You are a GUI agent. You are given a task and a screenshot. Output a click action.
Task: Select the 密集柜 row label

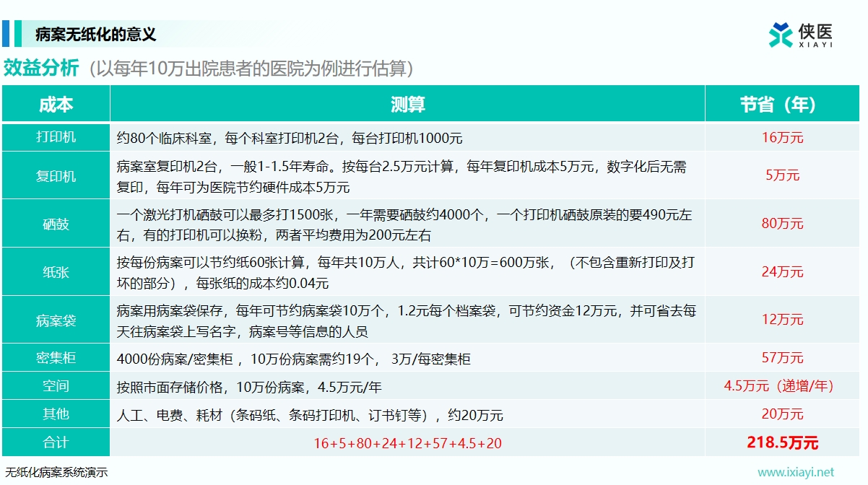tap(56, 358)
